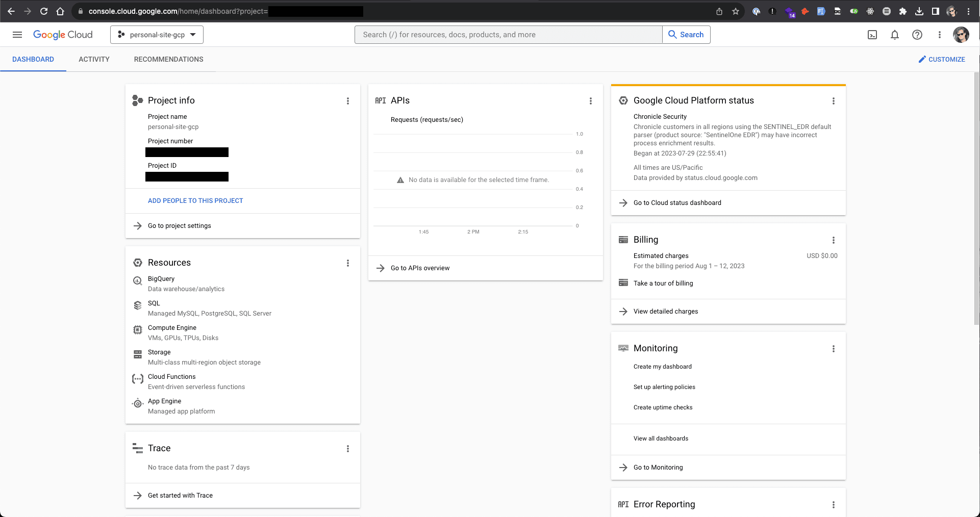
Task: Click the blue Search button
Action: (x=686, y=35)
